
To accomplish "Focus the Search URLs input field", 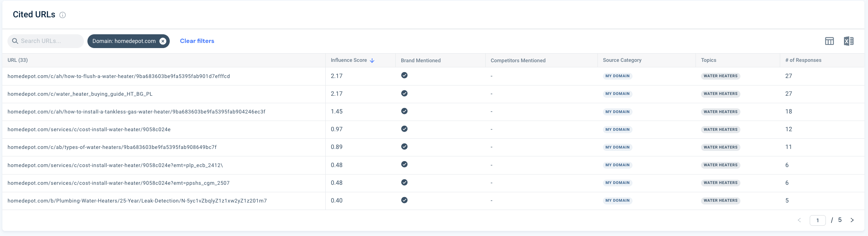I will pyautogui.click(x=46, y=41).
